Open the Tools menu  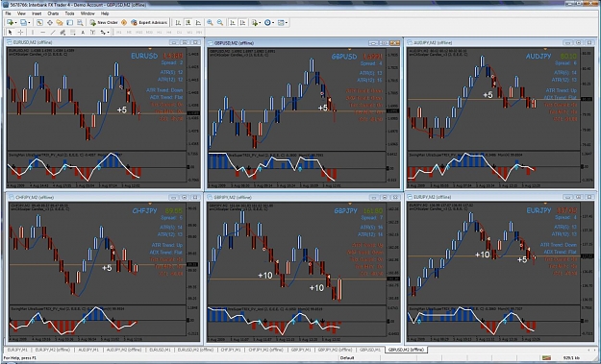point(69,13)
